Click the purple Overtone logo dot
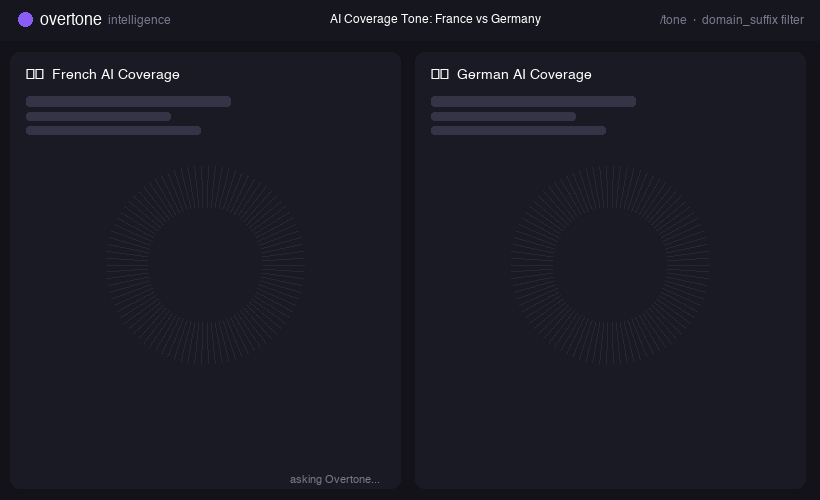The image size is (820, 500). click(x=25, y=19)
